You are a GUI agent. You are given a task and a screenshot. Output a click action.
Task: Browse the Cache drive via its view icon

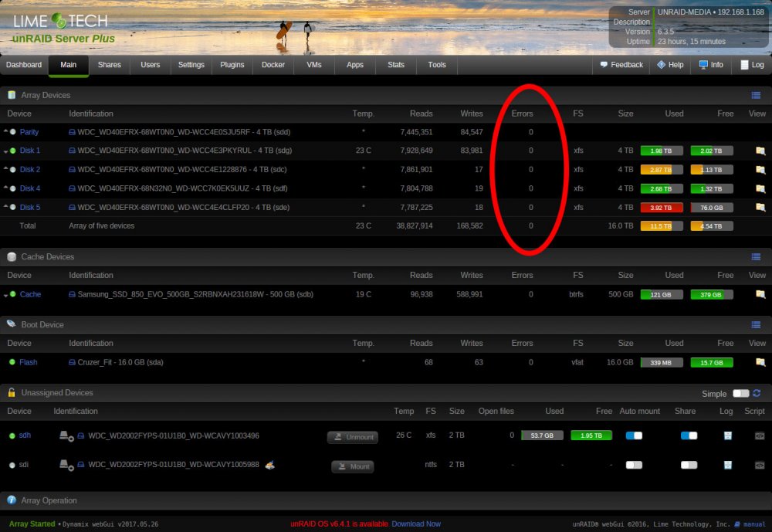pos(760,294)
